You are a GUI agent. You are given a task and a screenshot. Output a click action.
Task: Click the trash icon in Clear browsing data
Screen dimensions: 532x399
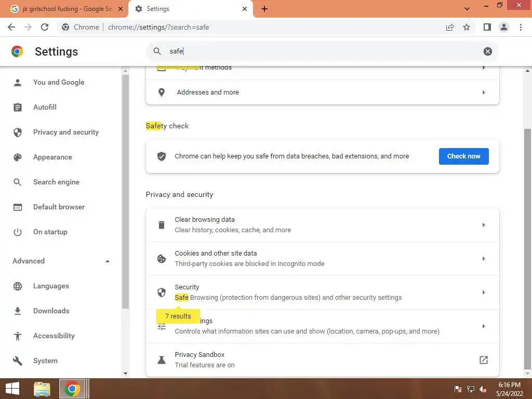(162, 225)
